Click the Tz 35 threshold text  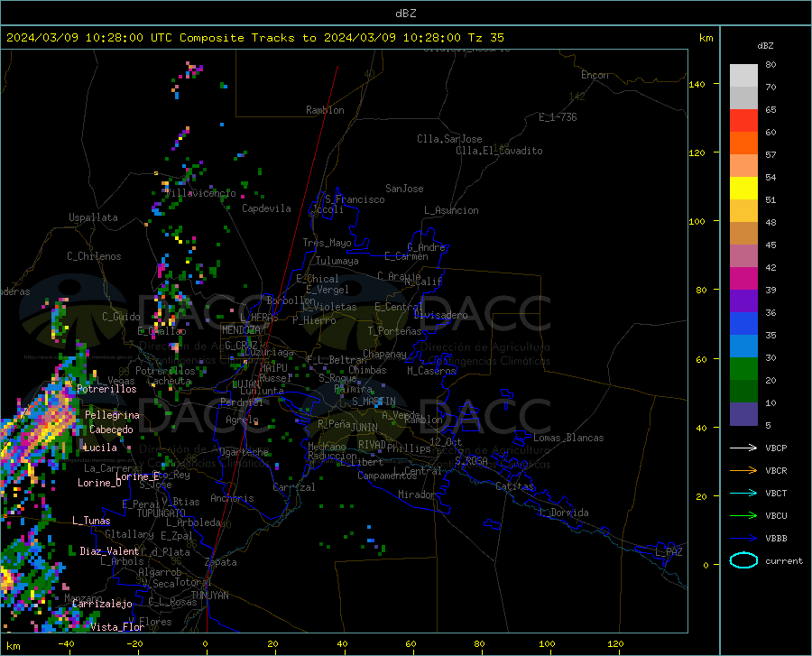(485, 37)
